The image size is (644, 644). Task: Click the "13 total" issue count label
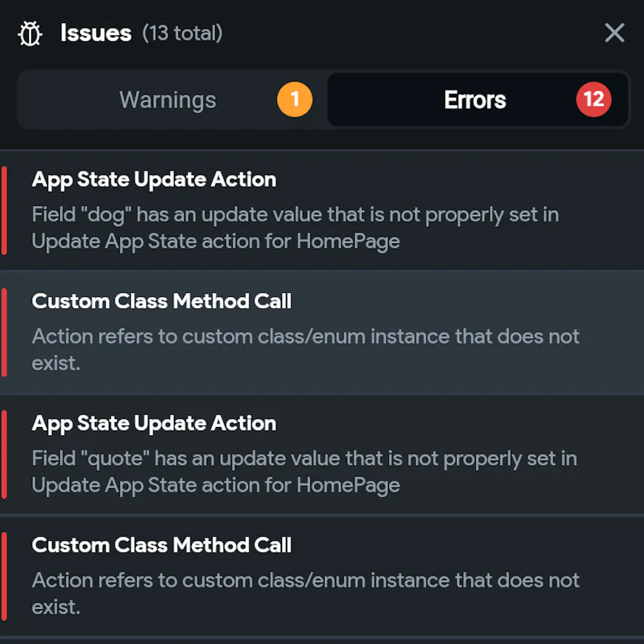tap(182, 33)
